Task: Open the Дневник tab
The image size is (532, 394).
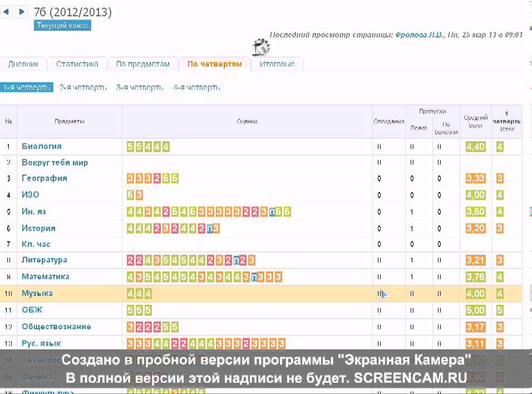Action: point(23,64)
